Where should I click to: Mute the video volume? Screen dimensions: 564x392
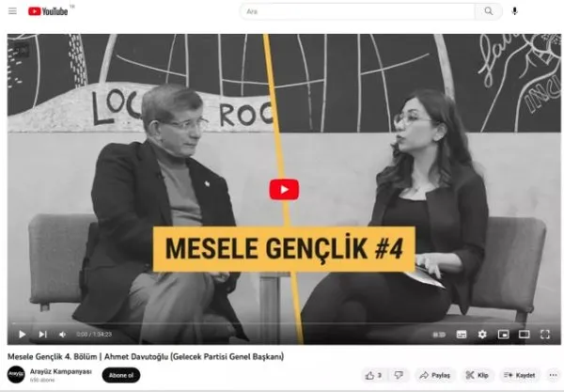pos(63,335)
